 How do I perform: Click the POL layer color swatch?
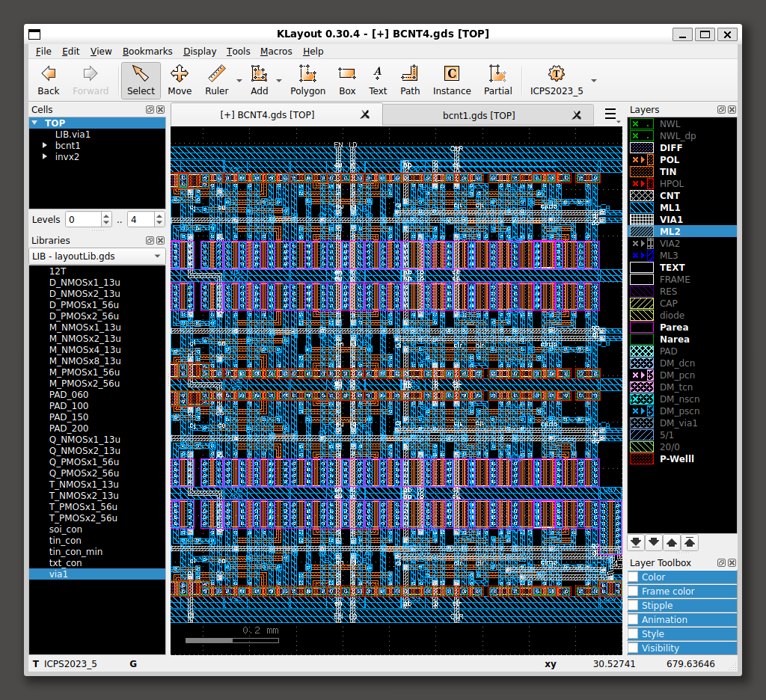pos(642,159)
